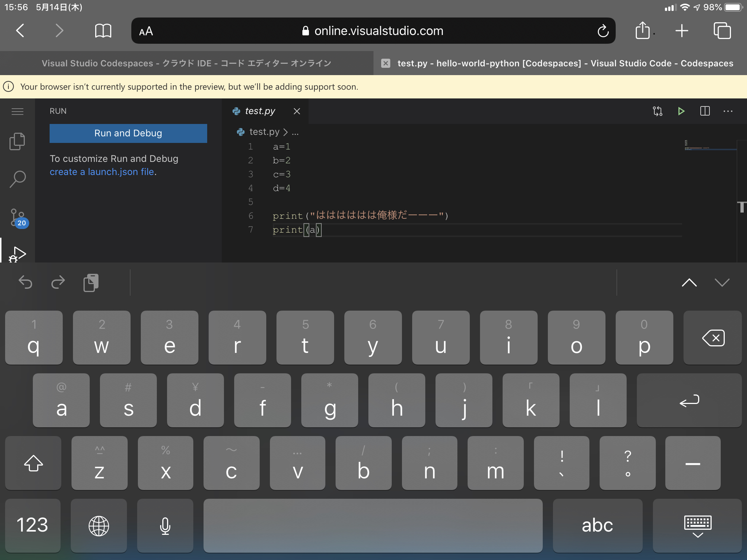The image size is (747, 560).
Task: Go back in Safari
Action: tap(20, 31)
